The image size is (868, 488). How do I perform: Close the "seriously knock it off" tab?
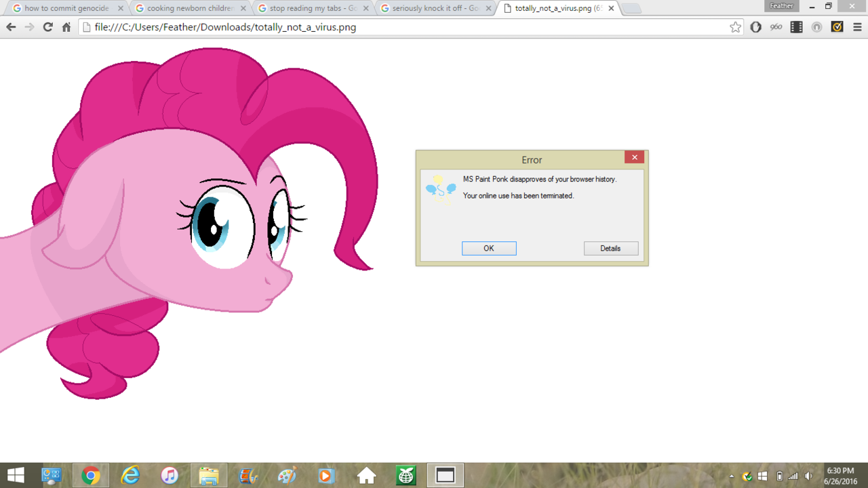488,9
